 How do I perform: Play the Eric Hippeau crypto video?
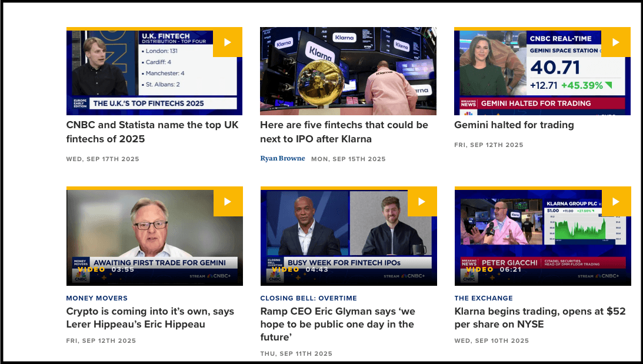coord(228,202)
